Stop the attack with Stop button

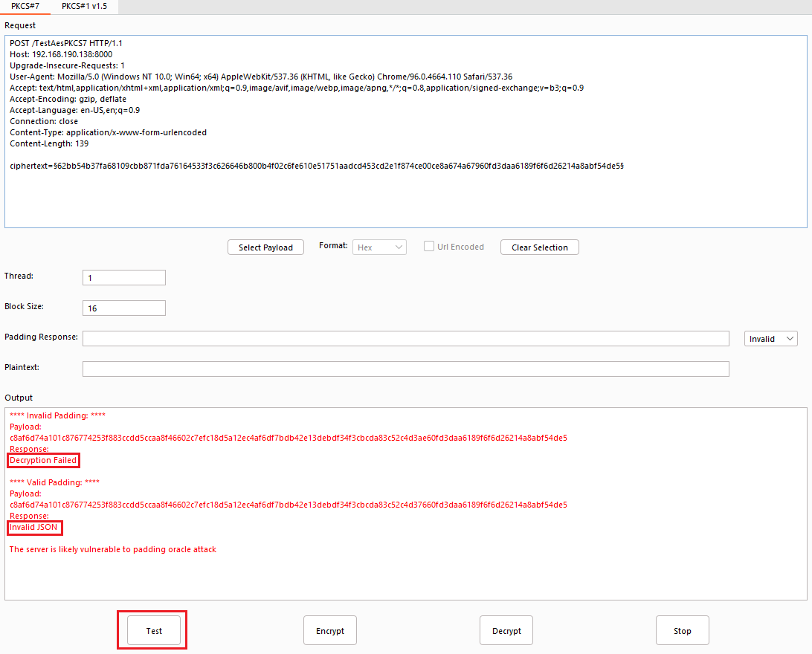[x=682, y=630]
